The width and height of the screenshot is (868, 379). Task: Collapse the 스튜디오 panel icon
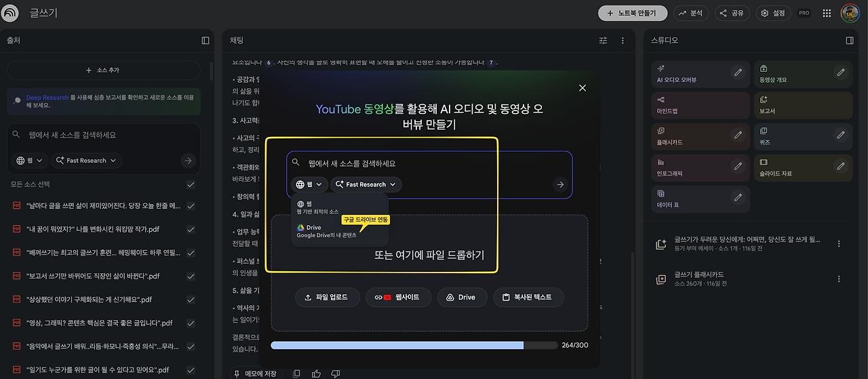[x=850, y=41]
